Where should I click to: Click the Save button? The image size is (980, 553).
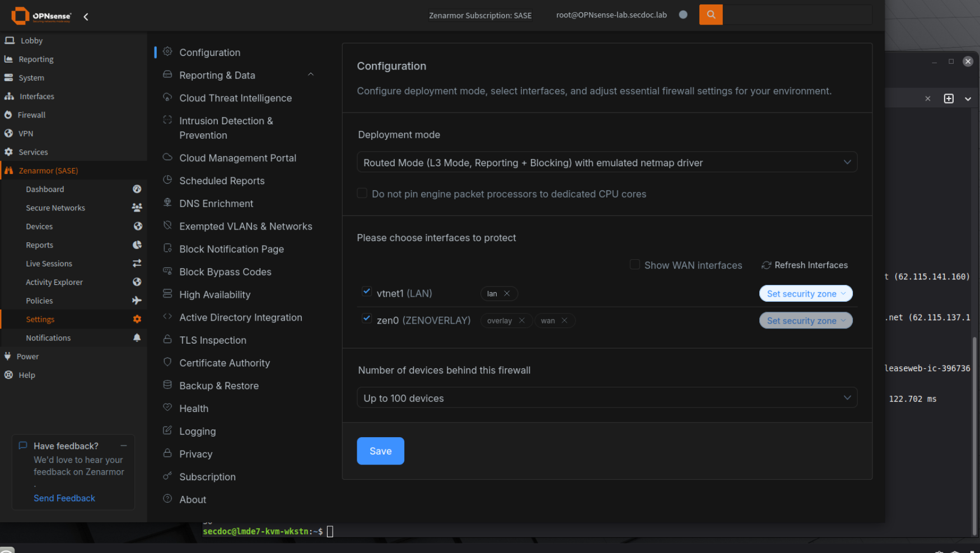tap(380, 451)
